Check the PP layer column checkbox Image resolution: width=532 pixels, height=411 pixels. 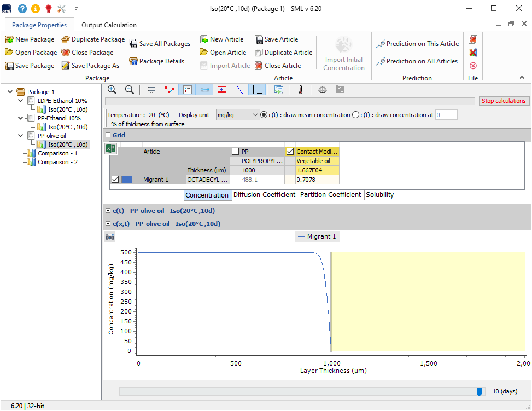click(235, 152)
